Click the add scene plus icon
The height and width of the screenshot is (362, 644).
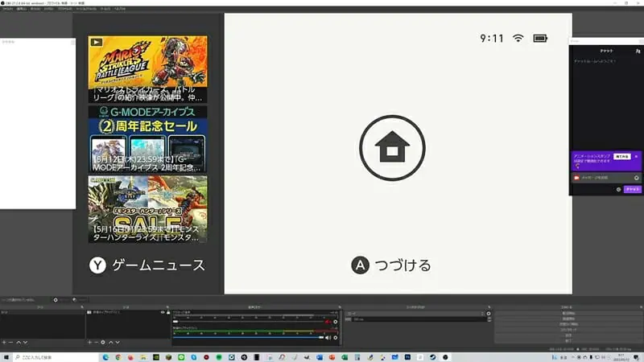[x=4, y=343]
